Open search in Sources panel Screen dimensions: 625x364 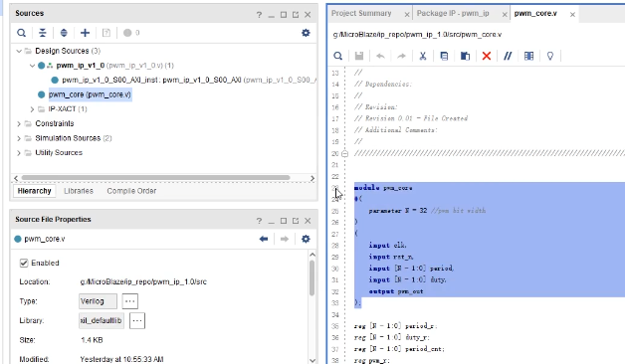click(22, 33)
